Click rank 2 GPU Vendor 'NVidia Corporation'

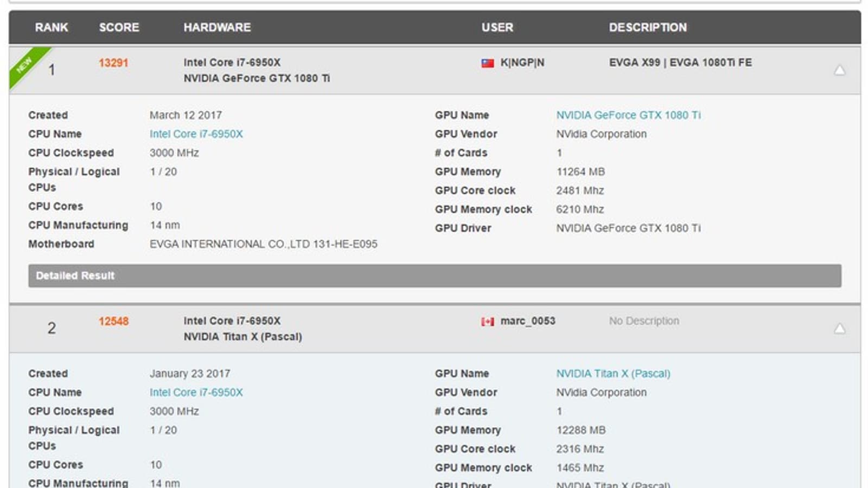coord(601,393)
